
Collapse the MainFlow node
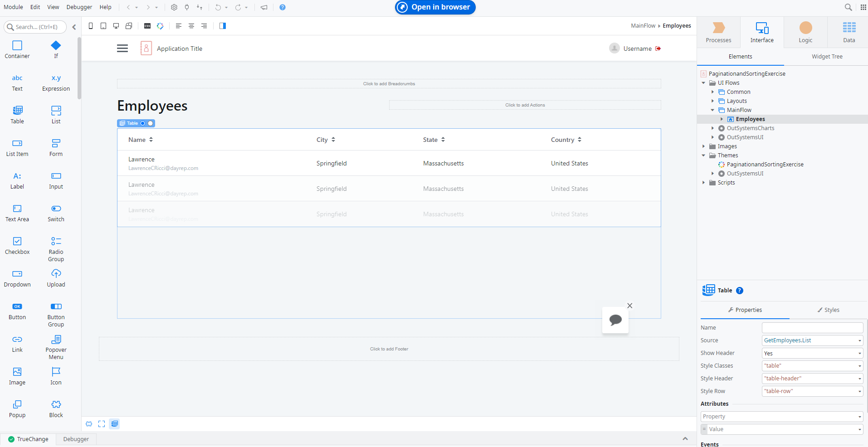713,110
